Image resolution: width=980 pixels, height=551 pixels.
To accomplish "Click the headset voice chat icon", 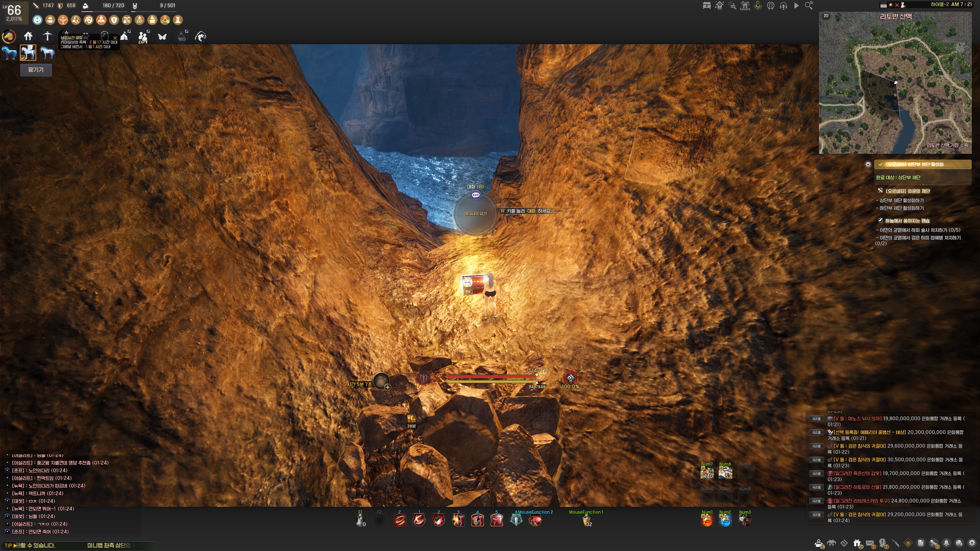I will pyautogui.click(x=783, y=6).
